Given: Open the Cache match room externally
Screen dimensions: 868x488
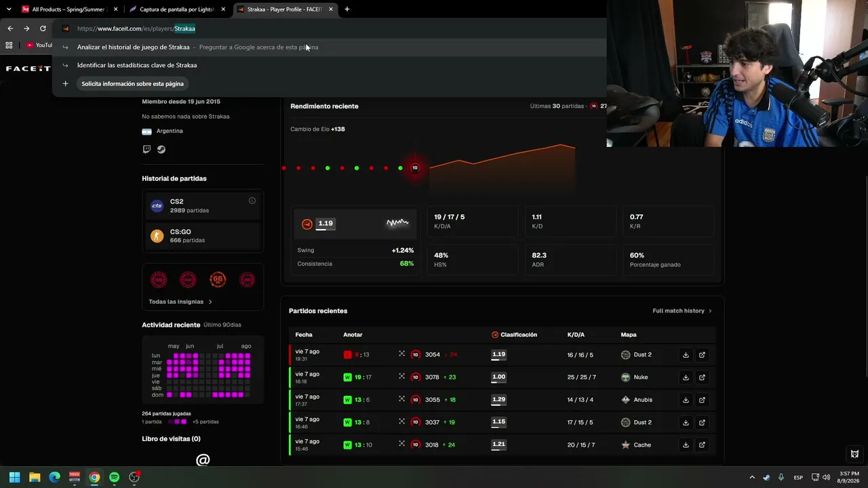Looking at the screenshot, I should (702, 445).
